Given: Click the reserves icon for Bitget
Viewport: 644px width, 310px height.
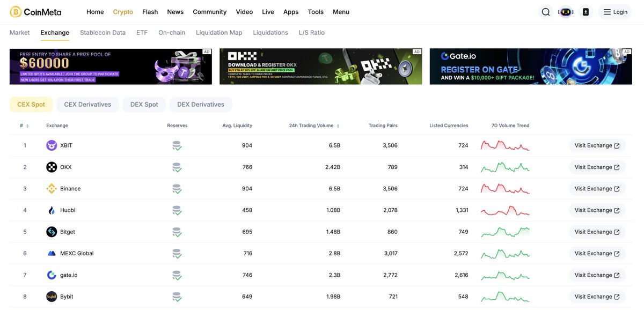Looking at the screenshot, I should pyautogui.click(x=177, y=232).
